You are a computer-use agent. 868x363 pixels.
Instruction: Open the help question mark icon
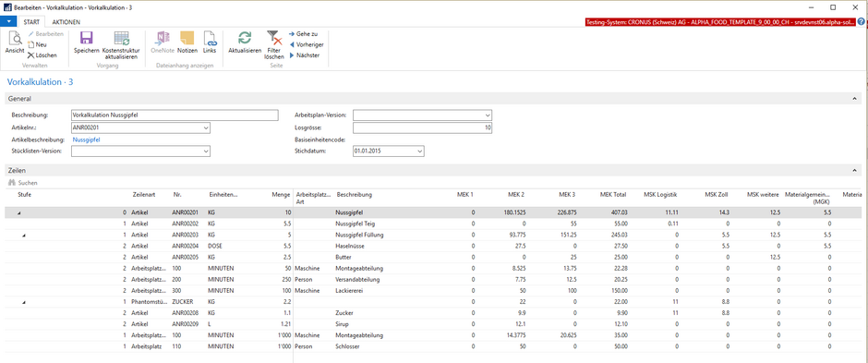pos(861,21)
